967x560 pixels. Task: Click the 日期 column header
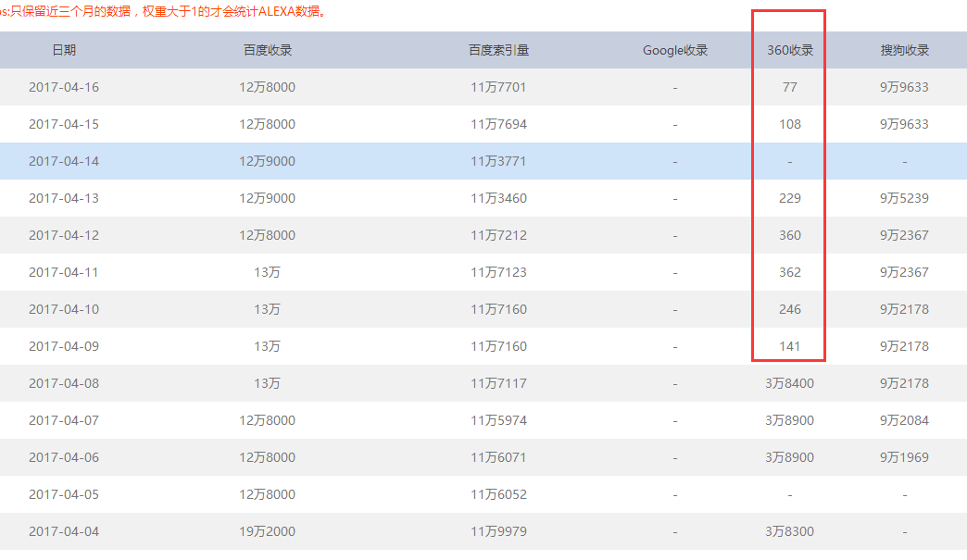click(64, 50)
